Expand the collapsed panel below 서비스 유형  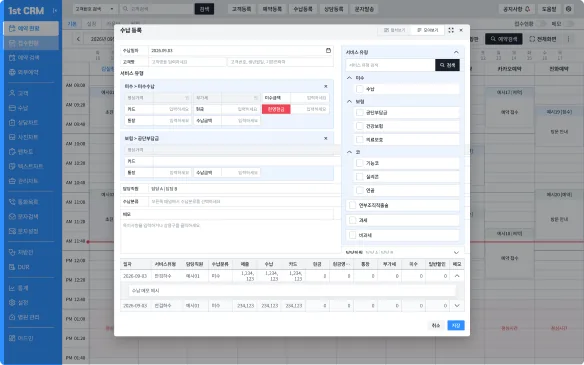456,253
